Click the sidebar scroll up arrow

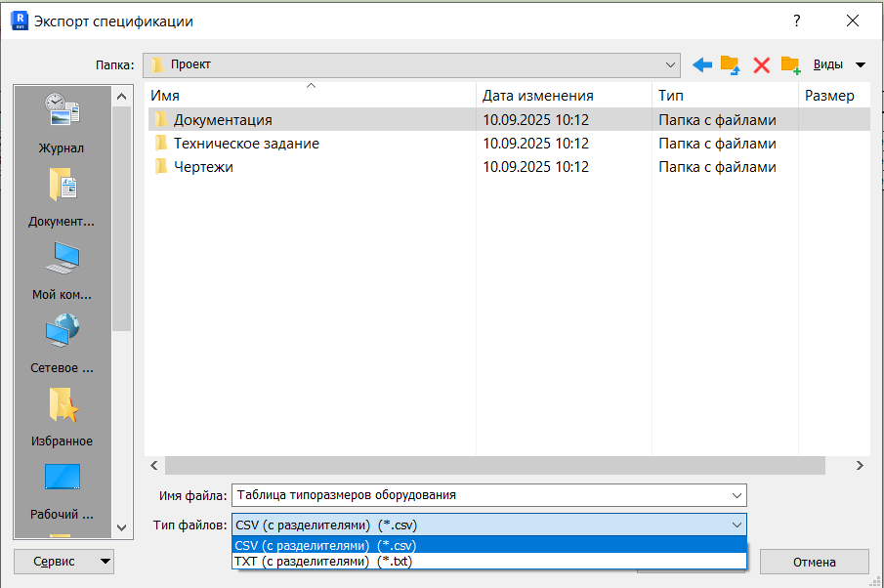pyautogui.click(x=121, y=97)
